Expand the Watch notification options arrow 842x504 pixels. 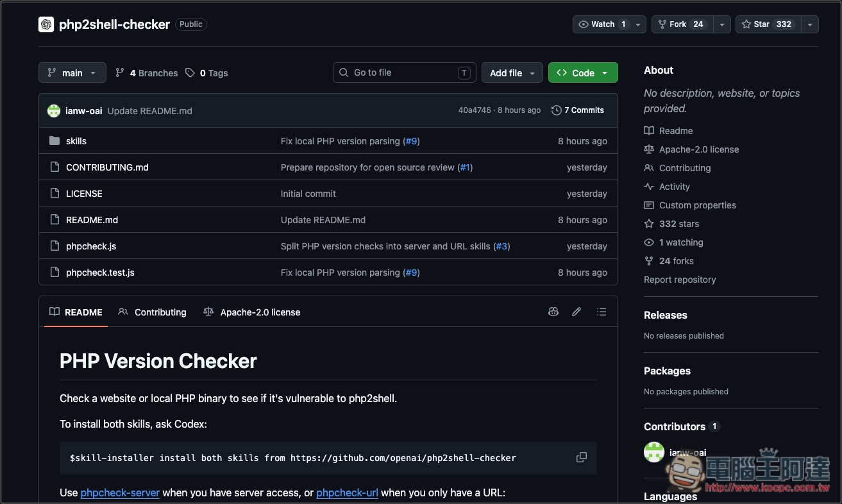pos(638,24)
